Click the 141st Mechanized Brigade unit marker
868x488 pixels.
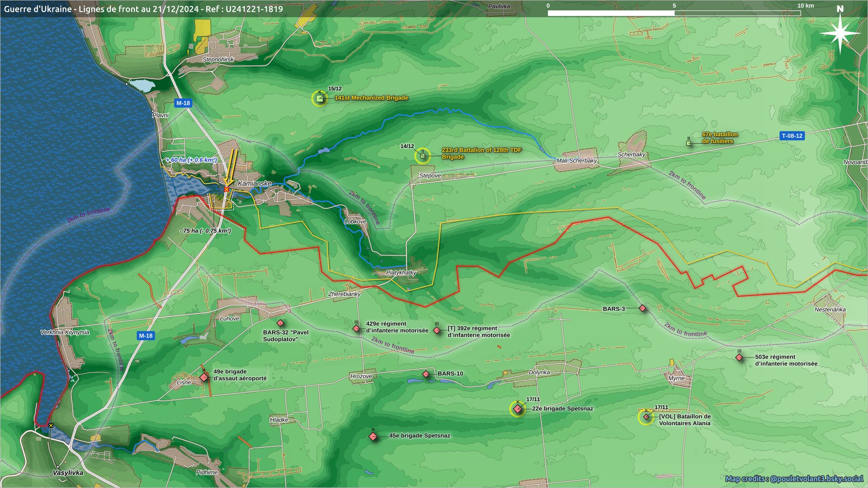point(320,99)
